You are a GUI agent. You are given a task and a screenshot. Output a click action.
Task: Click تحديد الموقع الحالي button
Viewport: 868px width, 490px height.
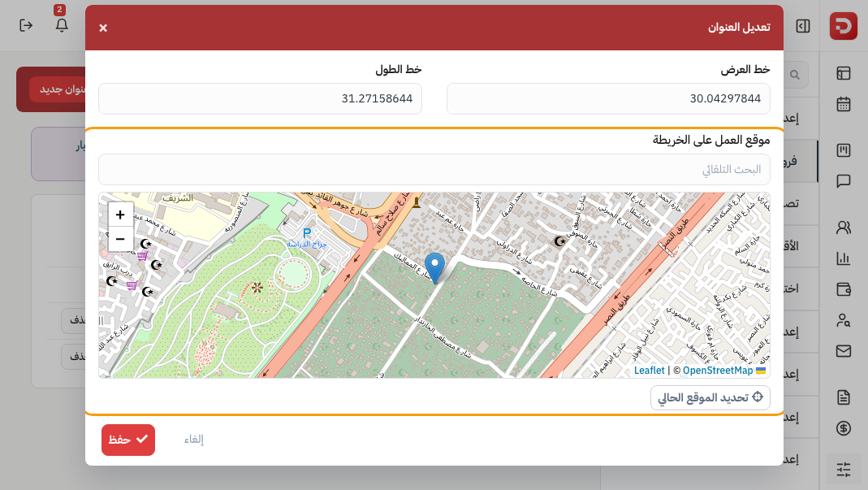click(710, 397)
